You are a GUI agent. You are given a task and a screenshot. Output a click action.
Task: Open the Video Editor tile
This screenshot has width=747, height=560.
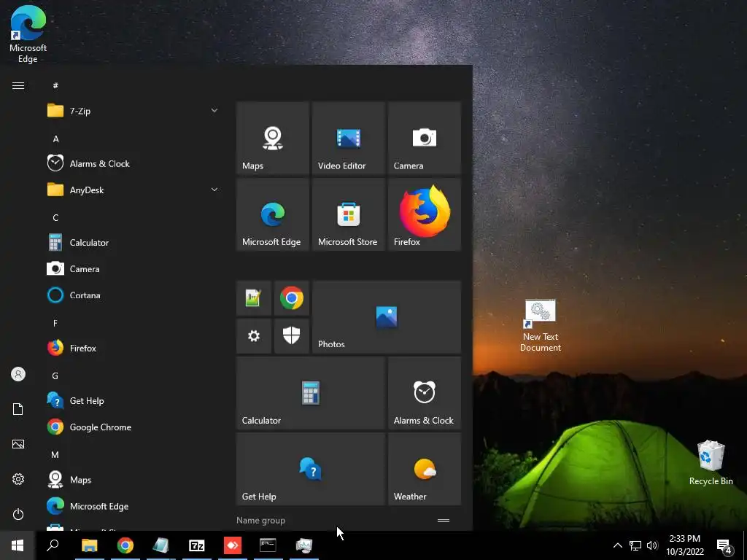[x=348, y=138]
